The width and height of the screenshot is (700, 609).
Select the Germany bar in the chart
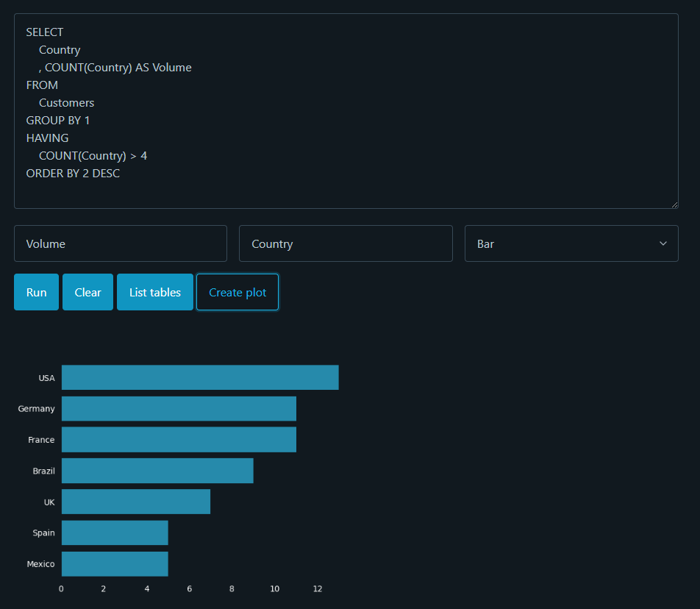point(179,409)
